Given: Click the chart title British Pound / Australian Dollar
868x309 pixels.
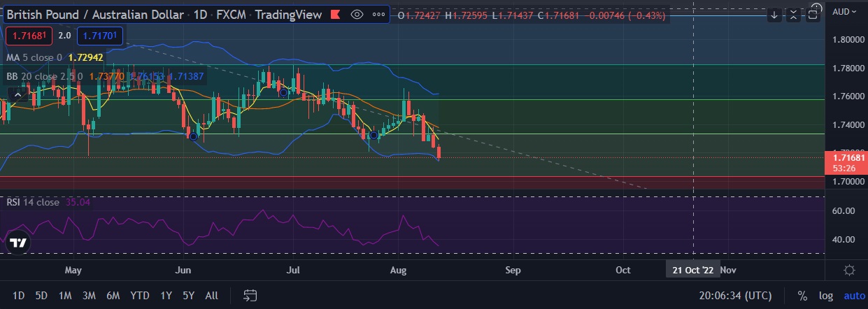Looking at the screenshot, I should pos(95,15).
